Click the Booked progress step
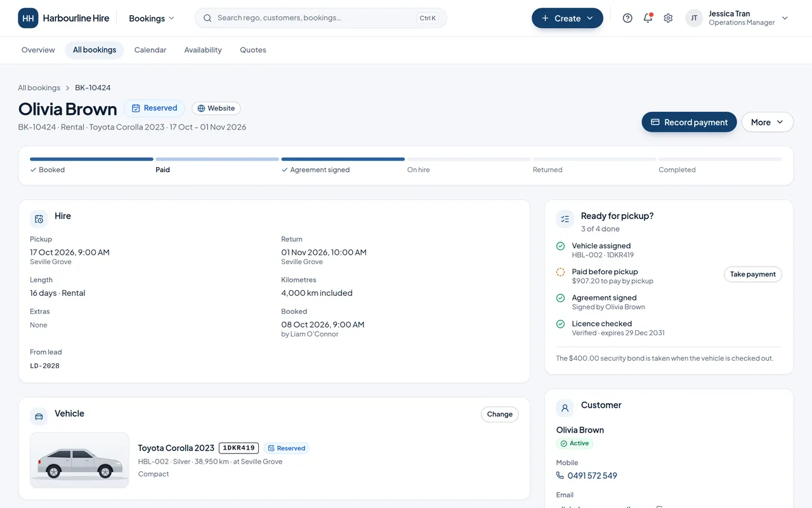This screenshot has height=508, width=812. click(91, 165)
